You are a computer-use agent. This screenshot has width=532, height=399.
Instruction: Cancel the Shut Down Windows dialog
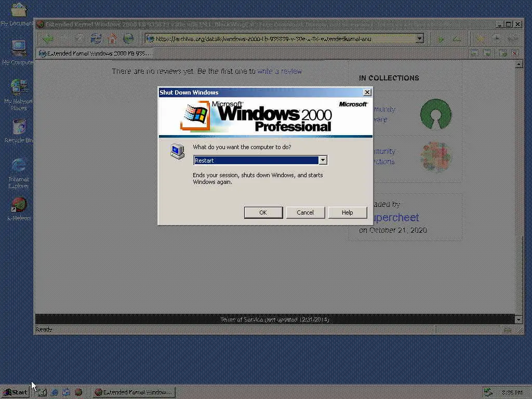(305, 212)
